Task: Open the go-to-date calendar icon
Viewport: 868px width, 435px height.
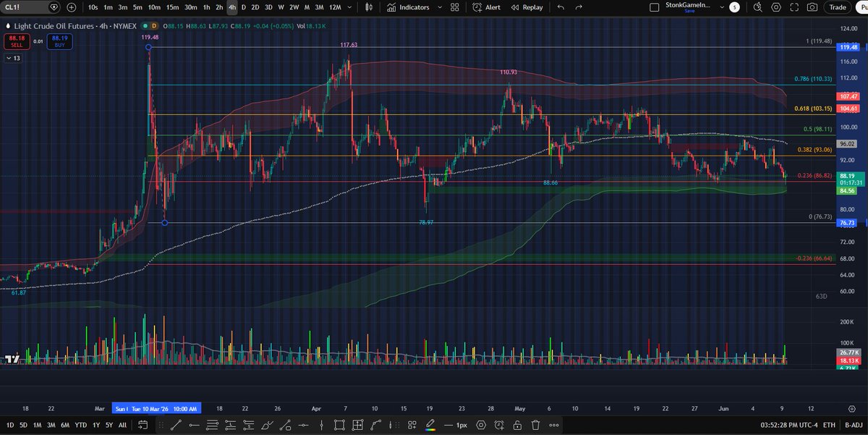Action: tap(142, 425)
